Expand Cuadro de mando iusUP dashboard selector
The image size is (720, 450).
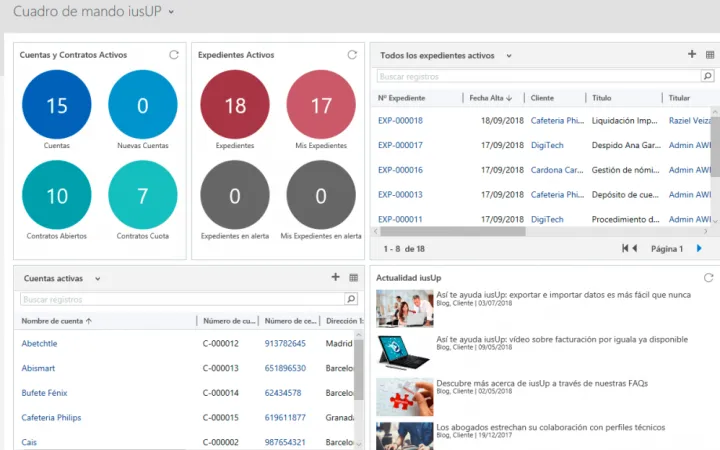pos(172,12)
